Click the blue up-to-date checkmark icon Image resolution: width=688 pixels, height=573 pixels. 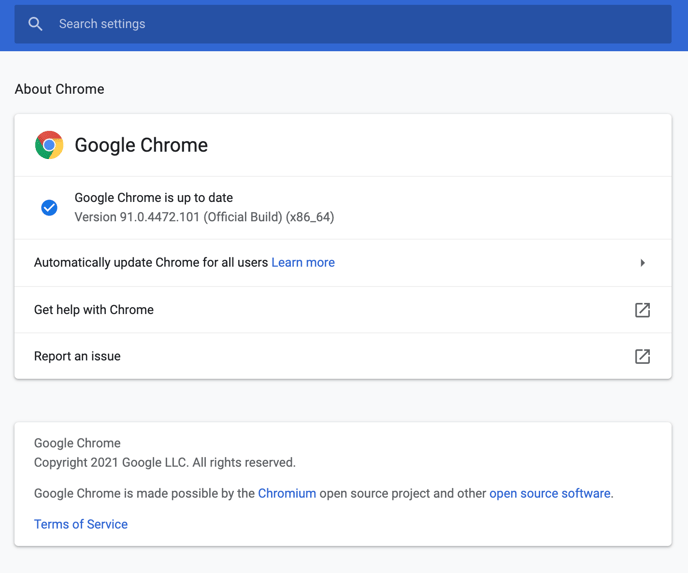(x=49, y=208)
